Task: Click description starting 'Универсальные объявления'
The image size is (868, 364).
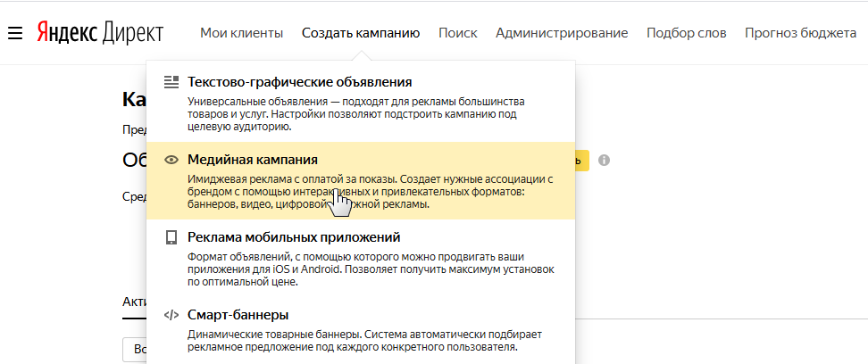Action: [x=356, y=114]
